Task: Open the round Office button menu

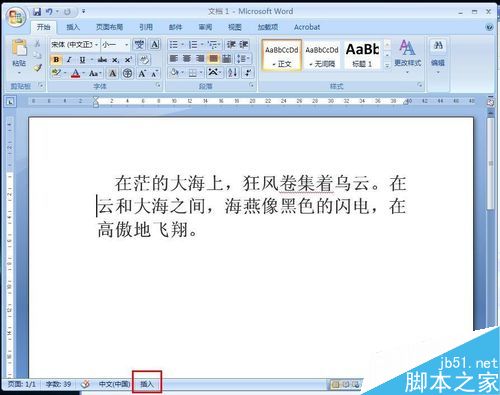Action: click(x=16, y=16)
